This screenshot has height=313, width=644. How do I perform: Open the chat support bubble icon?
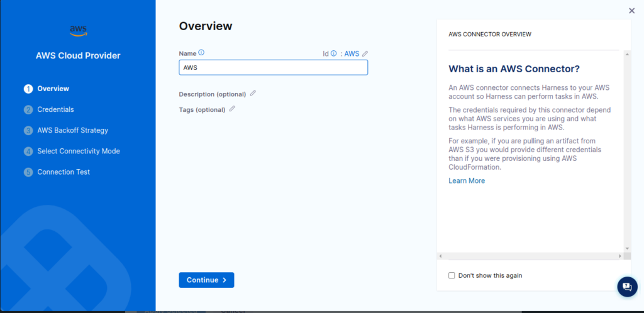tap(626, 286)
